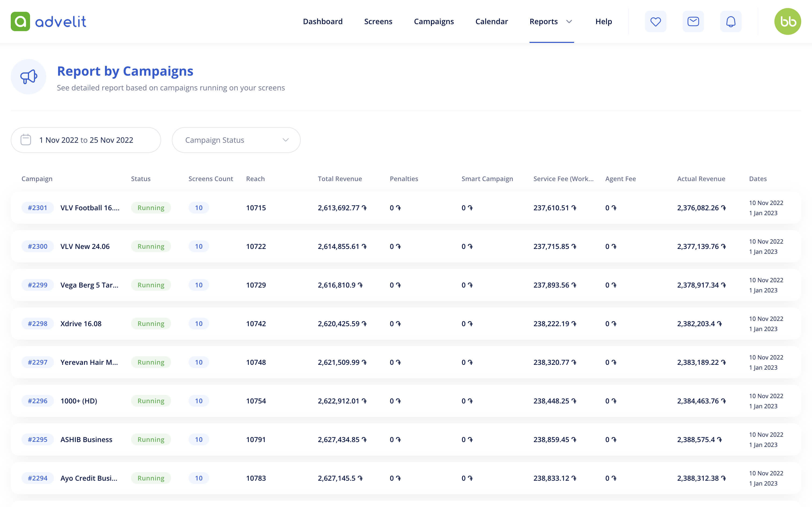Click the heart favorites icon
This screenshot has width=812, height=507.
(655, 21)
